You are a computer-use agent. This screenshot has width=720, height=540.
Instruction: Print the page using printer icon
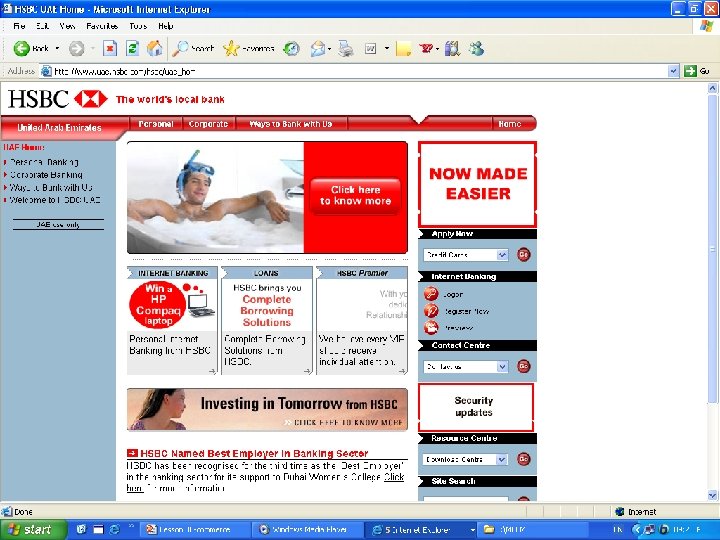pyautogui.click(x=345, y=48)
